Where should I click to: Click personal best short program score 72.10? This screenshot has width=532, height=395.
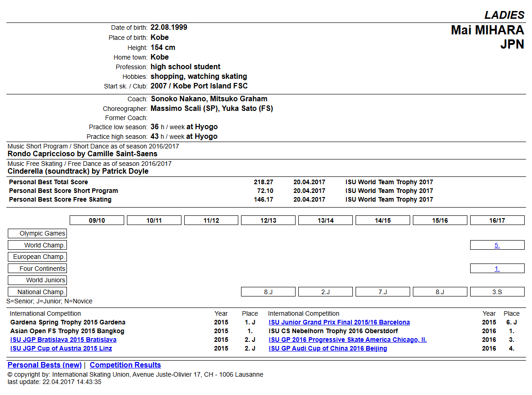(265, 191)
